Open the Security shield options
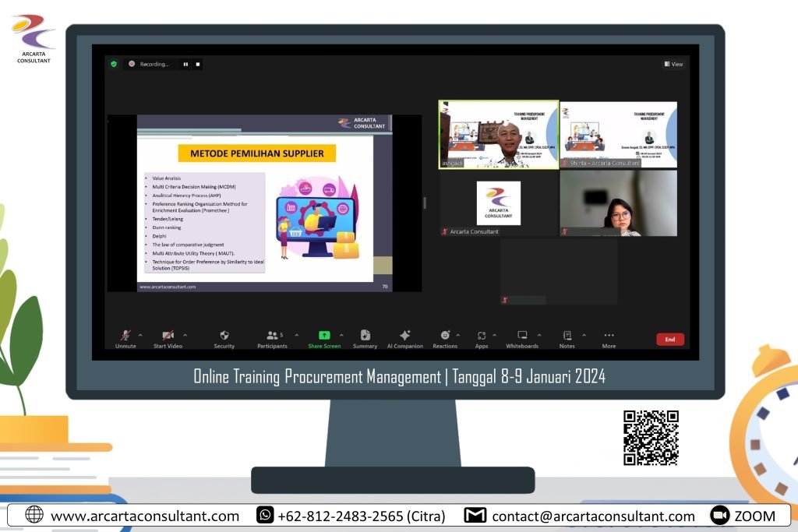Screen dimensions: 798x532 224,336
